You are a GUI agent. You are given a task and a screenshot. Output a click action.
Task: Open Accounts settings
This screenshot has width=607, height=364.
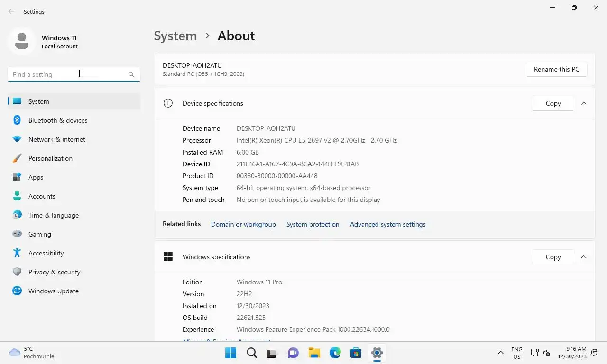(74, 196)
